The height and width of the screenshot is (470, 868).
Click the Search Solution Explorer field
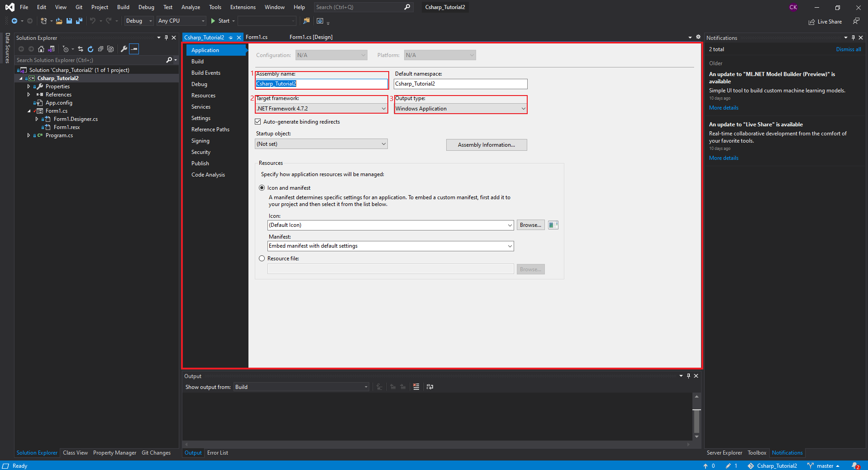pyautogui.click(x=91, y=60)
